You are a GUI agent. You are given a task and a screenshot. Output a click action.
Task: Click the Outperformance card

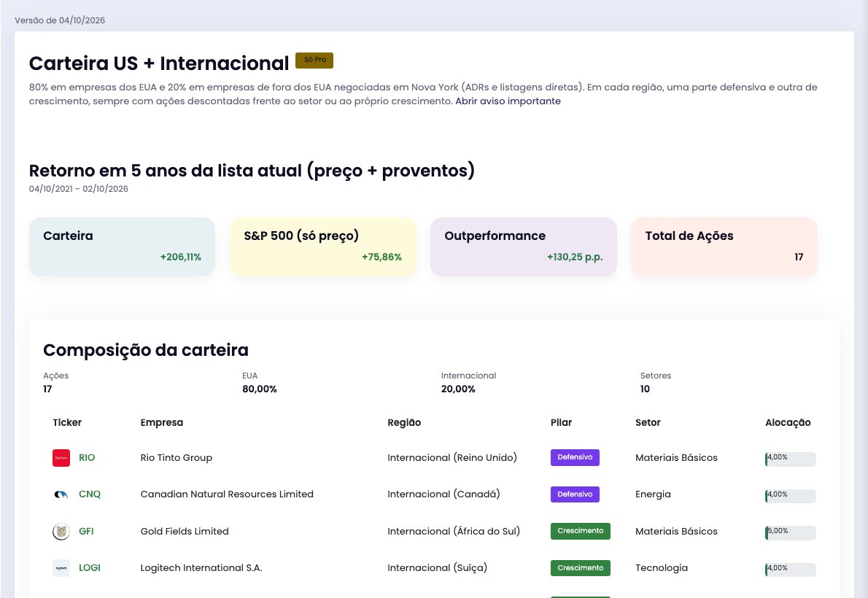(524, 247)
